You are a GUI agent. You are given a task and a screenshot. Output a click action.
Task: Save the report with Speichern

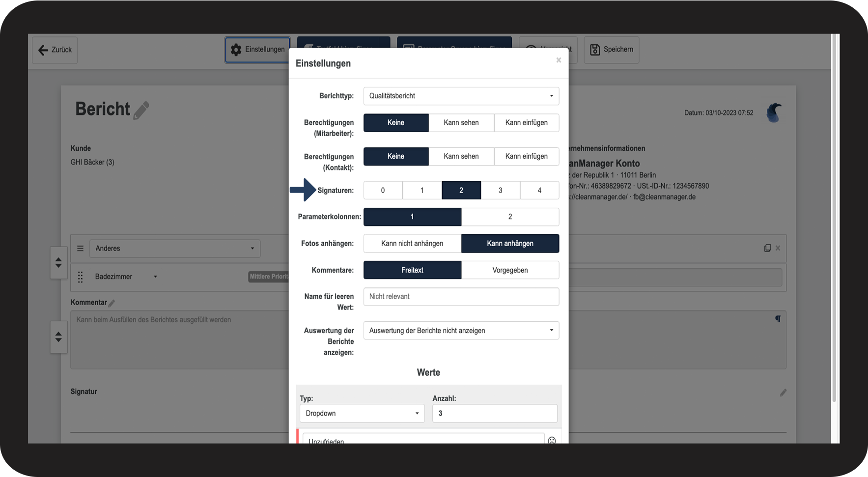pyautogui.click(x=611, y=50)
